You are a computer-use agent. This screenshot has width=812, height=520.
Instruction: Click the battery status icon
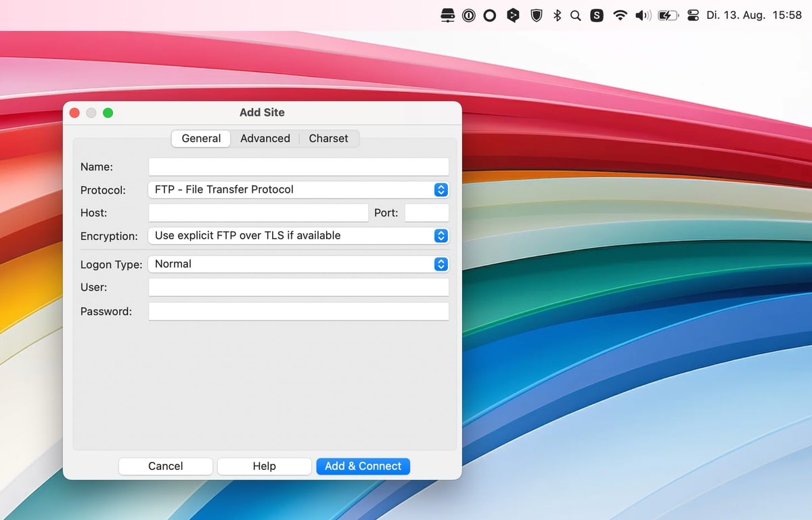[667, 15]
